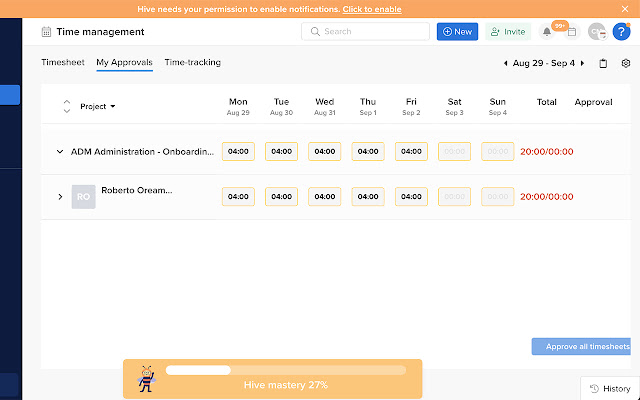This screenshot has height=400, width=640.
Task: Click the Roberto Oream name
Action: coord(137,191)
